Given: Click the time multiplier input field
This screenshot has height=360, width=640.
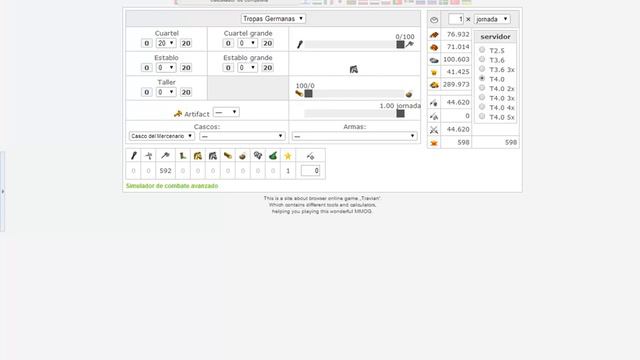Looking at the screenshot, I should (456, 19).
